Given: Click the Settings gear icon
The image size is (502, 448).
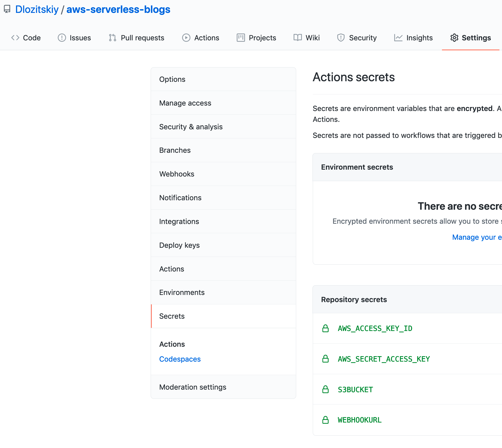Looking at the screenshot, I should click(454, 38).
